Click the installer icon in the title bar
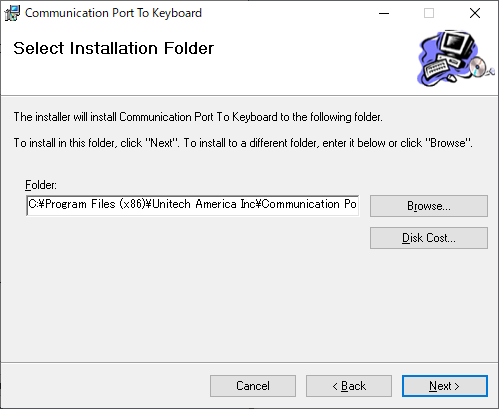The image size is (499, 409). pos(12,13)
